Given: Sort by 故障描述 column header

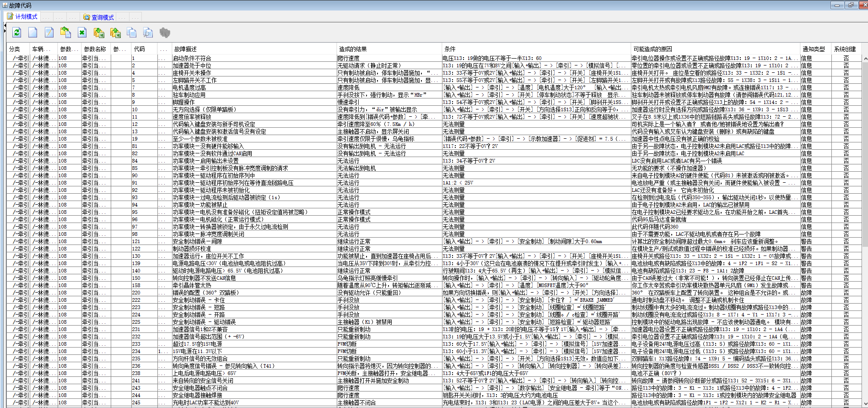Looking at the screenshot, I should click(185, 49).
